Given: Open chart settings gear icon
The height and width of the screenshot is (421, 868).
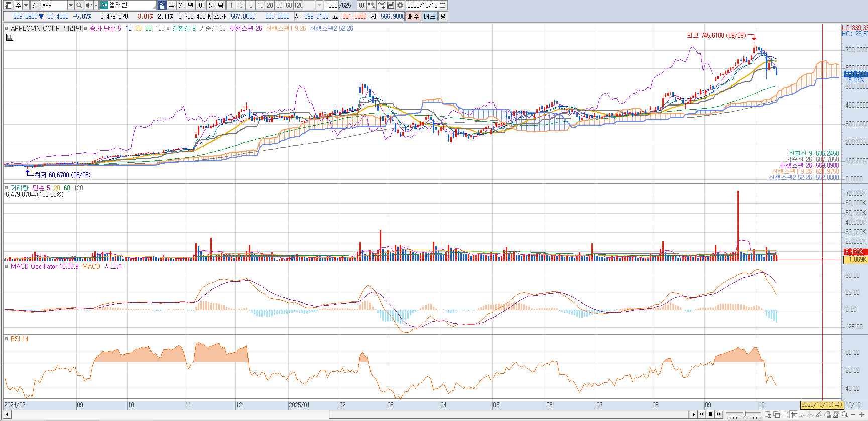Looking at the screenshot, I should 400,5.
